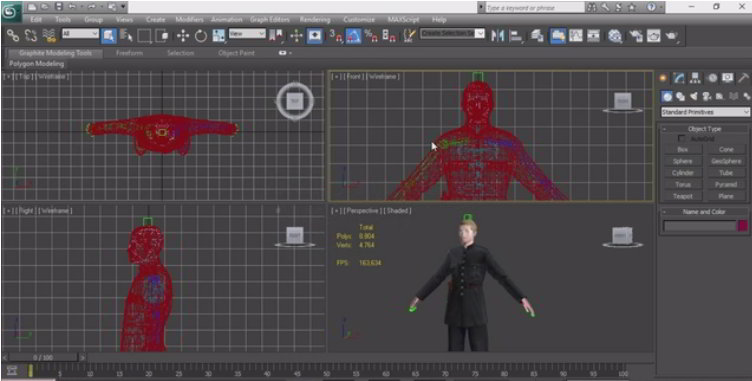Viewport: 752px width, 381px height.
Task: Click the Mirror tool icon
Action: click(x=498, y=36)
